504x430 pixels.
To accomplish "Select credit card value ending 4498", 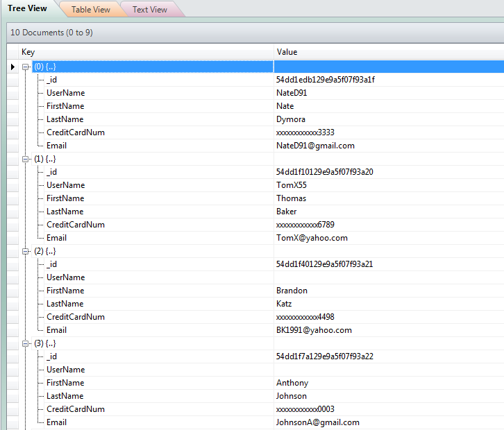I will (305, 317).
